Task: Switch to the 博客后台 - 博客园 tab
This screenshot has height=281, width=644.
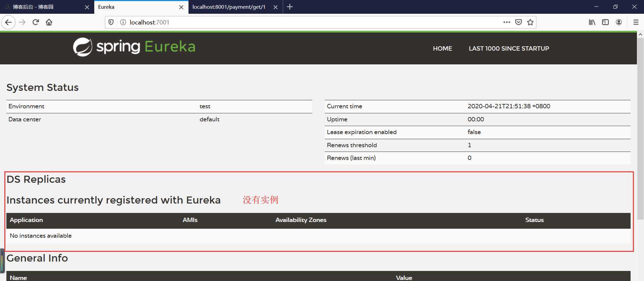Action: 47,7
